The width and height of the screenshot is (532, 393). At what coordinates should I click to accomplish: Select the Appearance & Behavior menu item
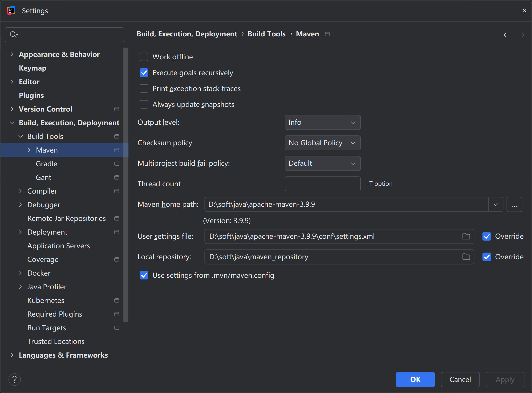[x=59, y=54]
